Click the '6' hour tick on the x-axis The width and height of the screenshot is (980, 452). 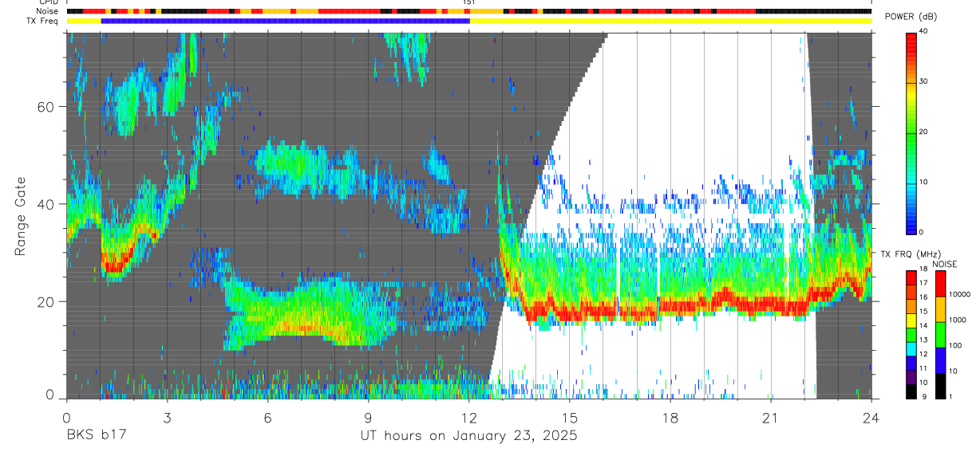click(267, 418)
